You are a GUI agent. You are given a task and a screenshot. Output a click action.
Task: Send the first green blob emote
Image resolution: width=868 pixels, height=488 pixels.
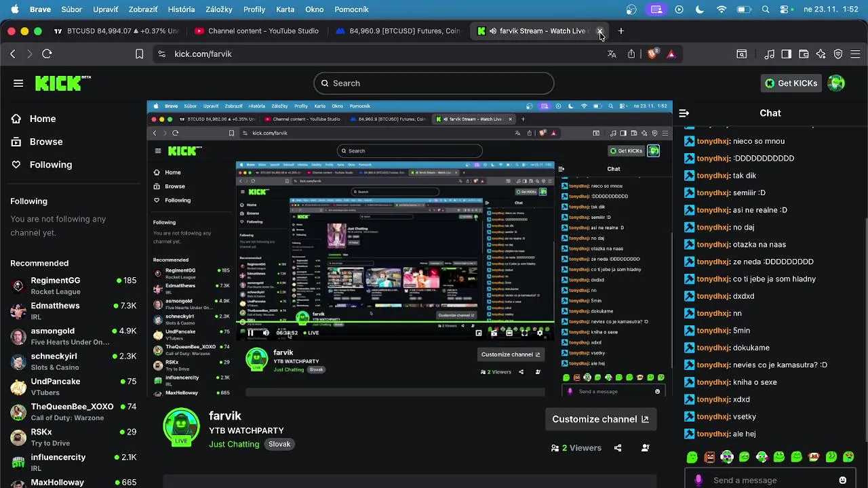click(x=692, y=457)
